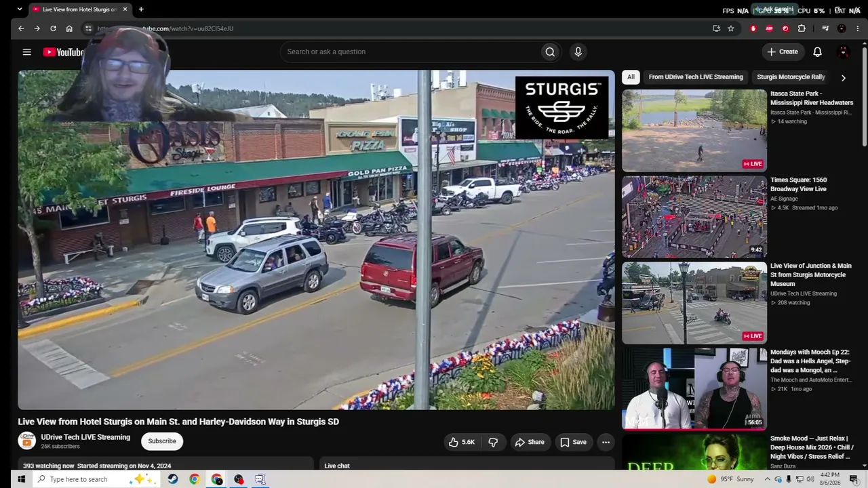
Task: Open a new browser tab
Action: 141,9
